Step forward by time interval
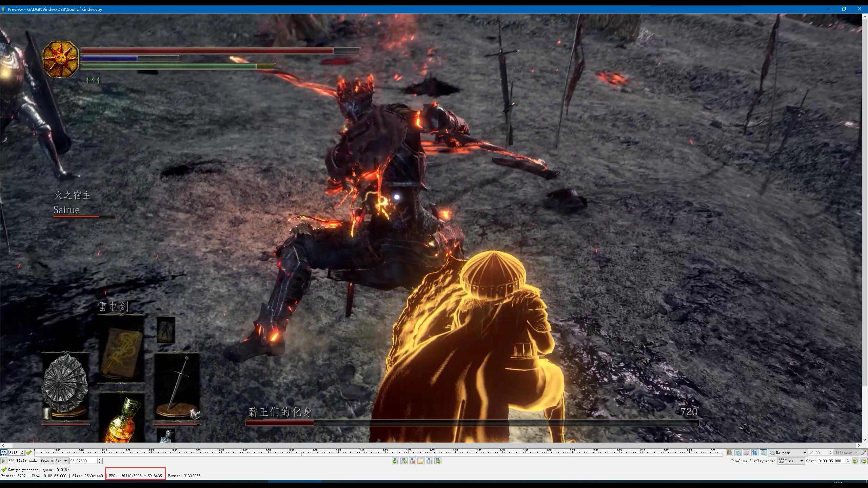 [x=864, y=461]
